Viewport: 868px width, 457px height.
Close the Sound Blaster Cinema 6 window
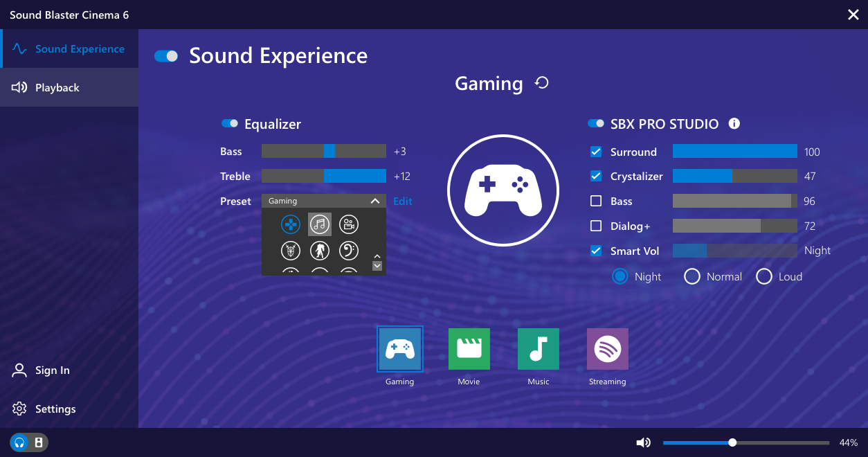point(853,15)
